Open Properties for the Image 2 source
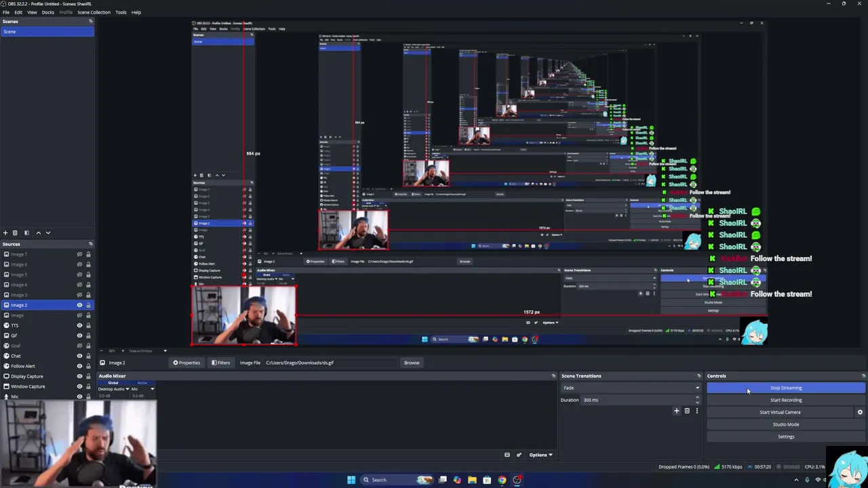The height and width of the screenshot is (488, 868). (x=186, y=363)
